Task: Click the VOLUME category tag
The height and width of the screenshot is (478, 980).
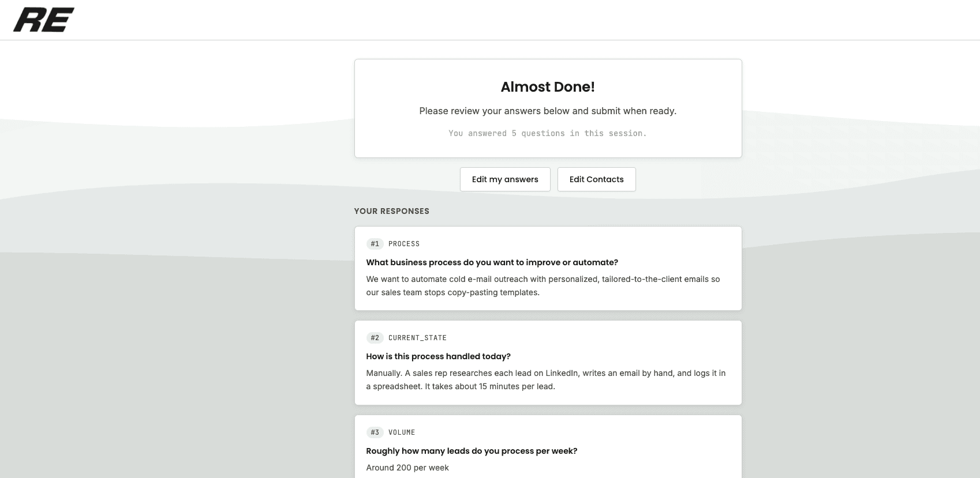Action: tap(402, 432)
